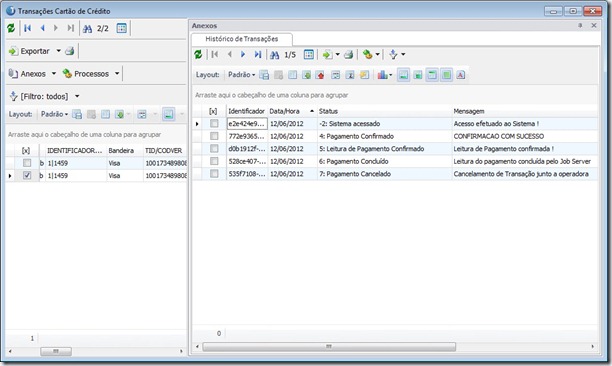The width and height of the screenshot is (612, 366).
Task: Open filter dropdown arrow in Histórico toolbar
Action: click(403, 55)
